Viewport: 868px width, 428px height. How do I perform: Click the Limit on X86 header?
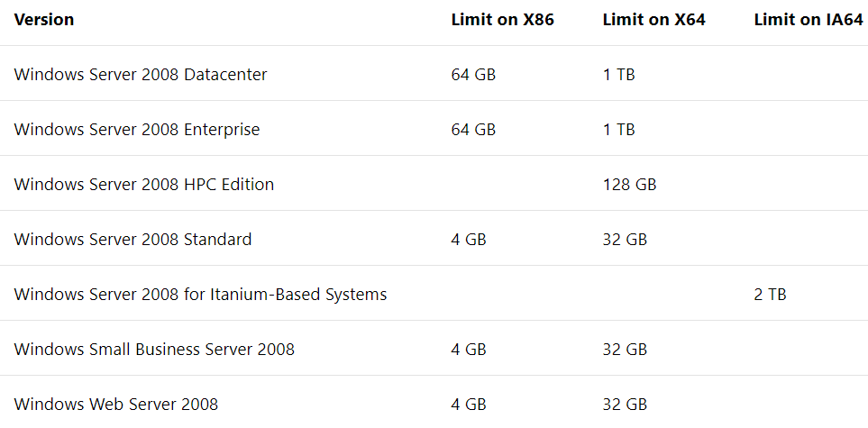tap(503, 20)
